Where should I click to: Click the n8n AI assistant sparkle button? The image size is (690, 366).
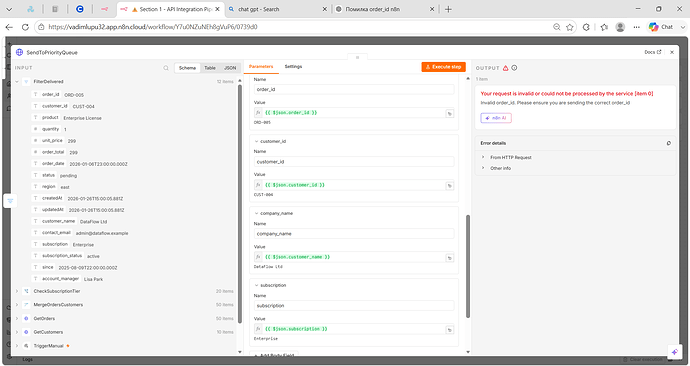[x=675, y=352]
